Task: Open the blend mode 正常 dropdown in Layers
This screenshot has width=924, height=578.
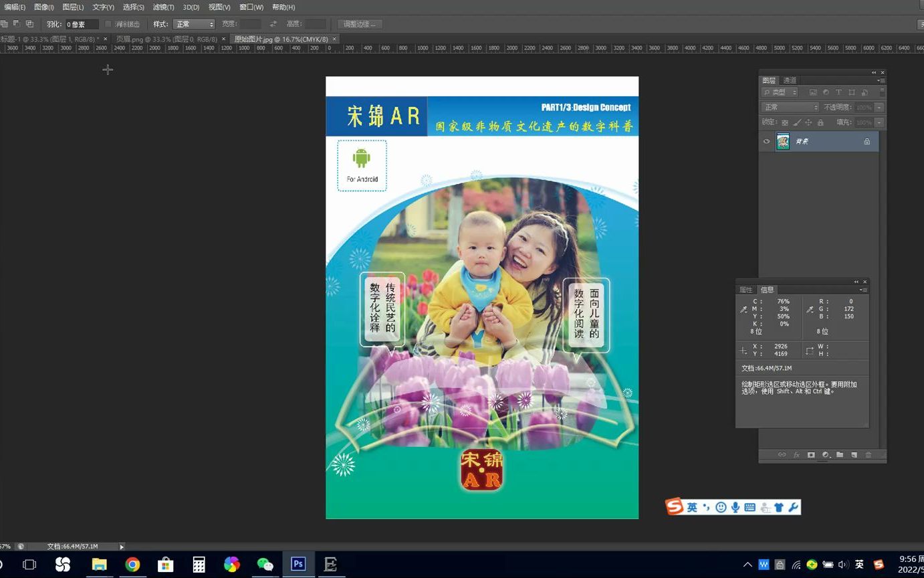Action: 790,107
